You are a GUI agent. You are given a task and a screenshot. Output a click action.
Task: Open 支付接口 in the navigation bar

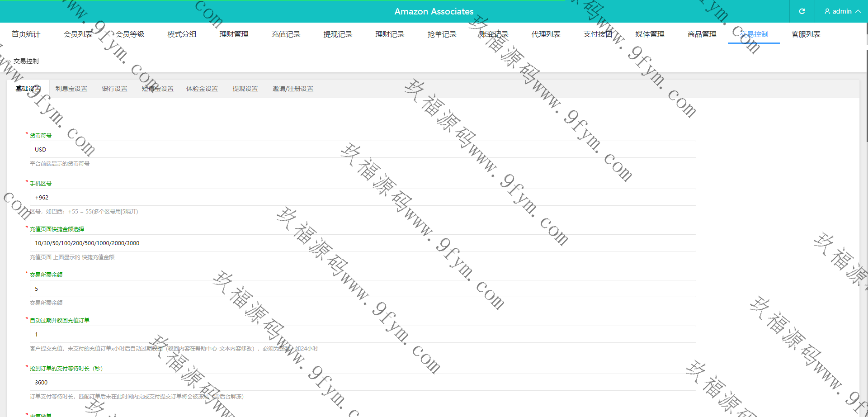[x=598, y=34]
